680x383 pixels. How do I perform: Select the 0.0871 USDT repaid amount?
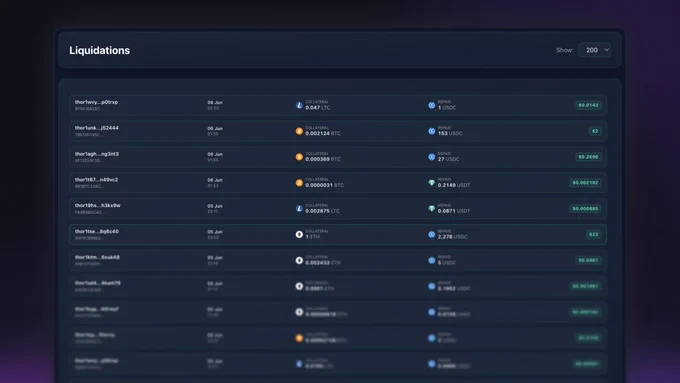point(454,211)
